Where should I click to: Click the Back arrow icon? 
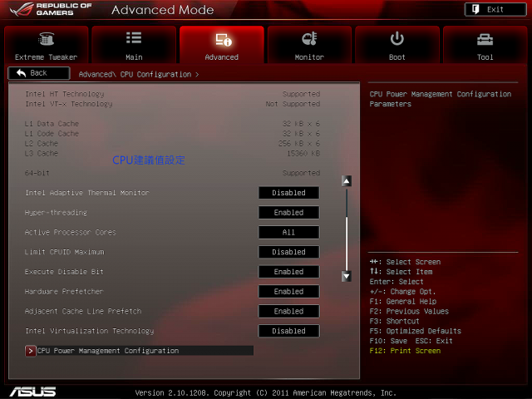pyautogui.click(x=21, y=72)
